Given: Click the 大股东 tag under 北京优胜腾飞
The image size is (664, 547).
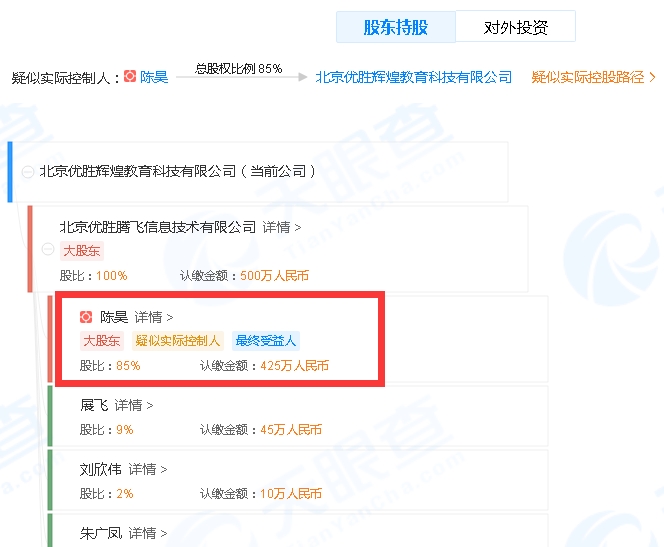Looking at the screenshot, I should pyautogui.click(x=81, y=251).
